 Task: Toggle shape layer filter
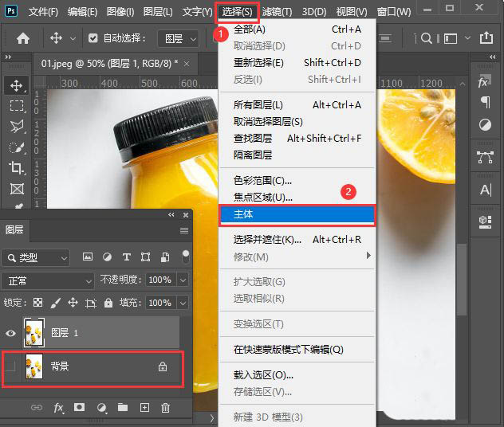tap(145, 257)
